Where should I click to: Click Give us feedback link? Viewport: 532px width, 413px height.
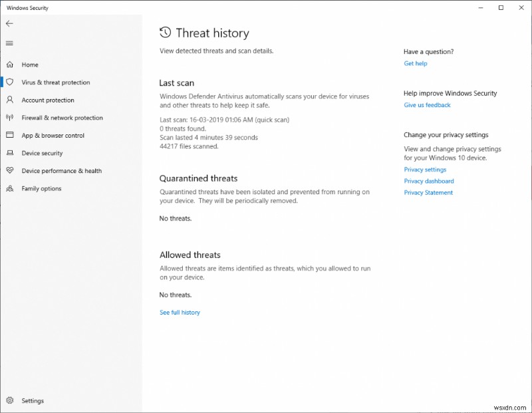427,105
